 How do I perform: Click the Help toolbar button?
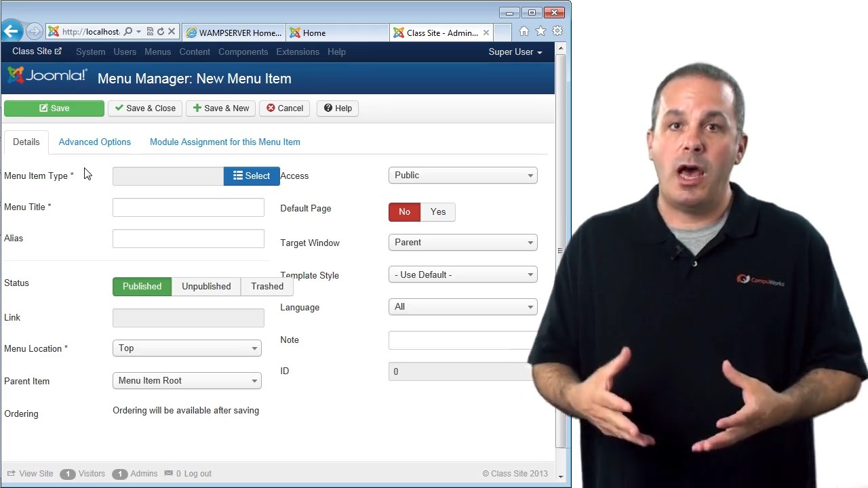[x=338, y=108]
